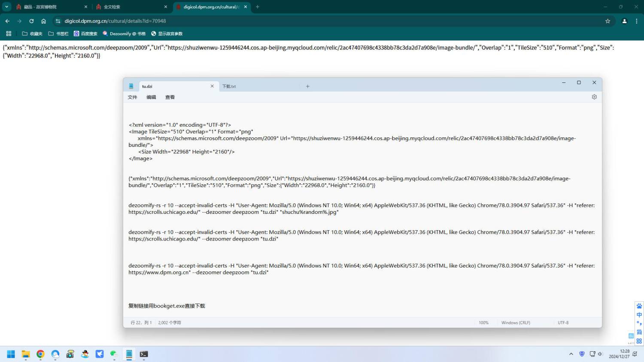Toggle IME punctuation mode button
644x362 pixels.
pos(639,323)
